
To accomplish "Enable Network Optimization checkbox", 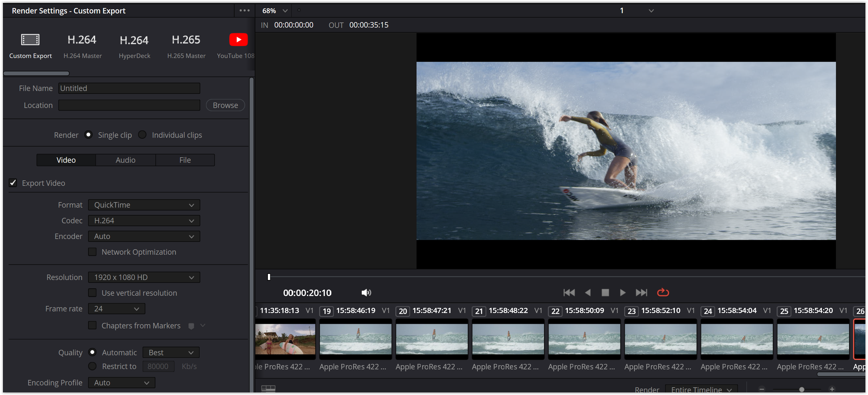I will [x=92, y=252].
